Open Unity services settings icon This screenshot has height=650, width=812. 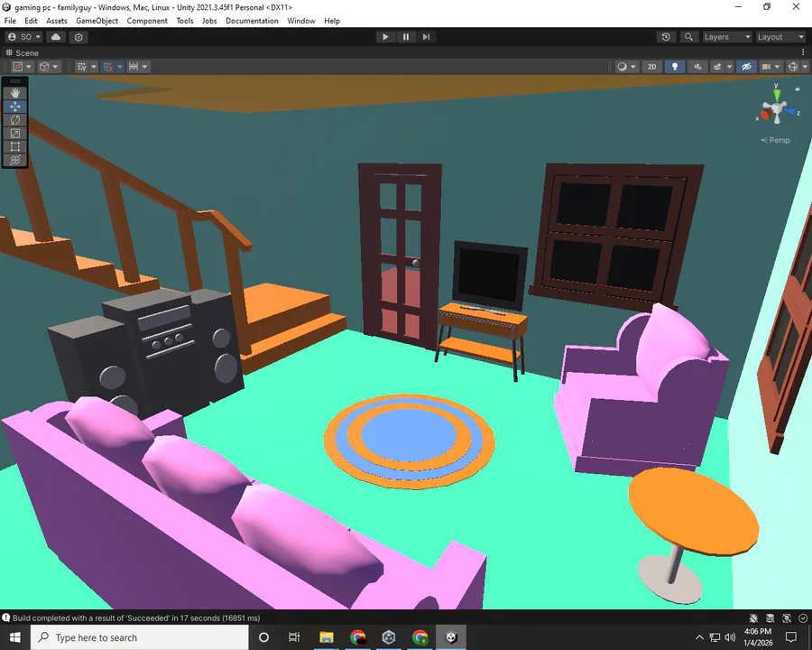pos(78,37)
